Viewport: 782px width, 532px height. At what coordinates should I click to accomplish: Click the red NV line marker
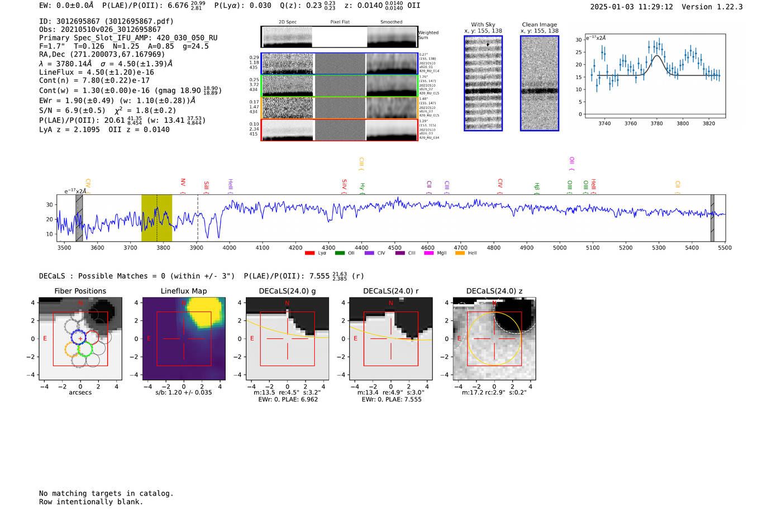point(183,185)
